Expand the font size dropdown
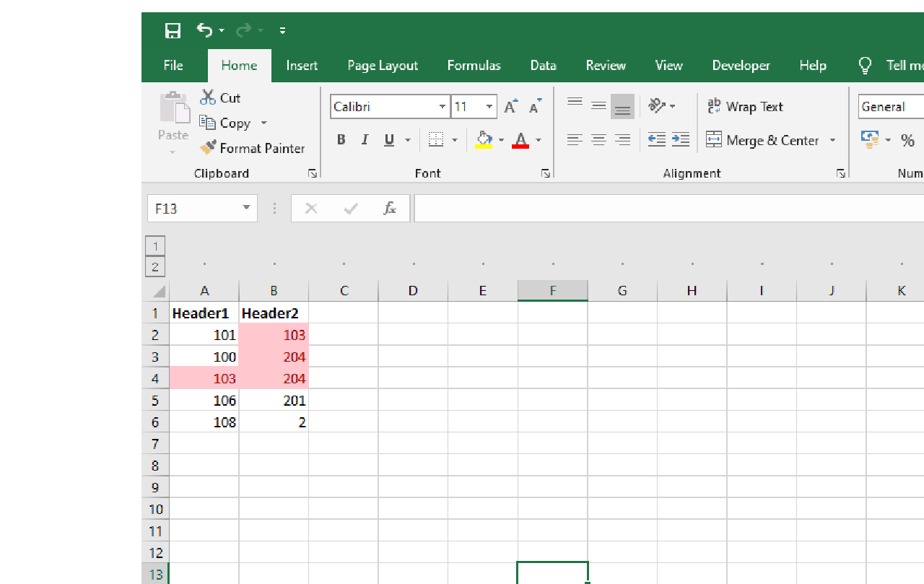This screenshot has width=924, height=584. (489, 107)
